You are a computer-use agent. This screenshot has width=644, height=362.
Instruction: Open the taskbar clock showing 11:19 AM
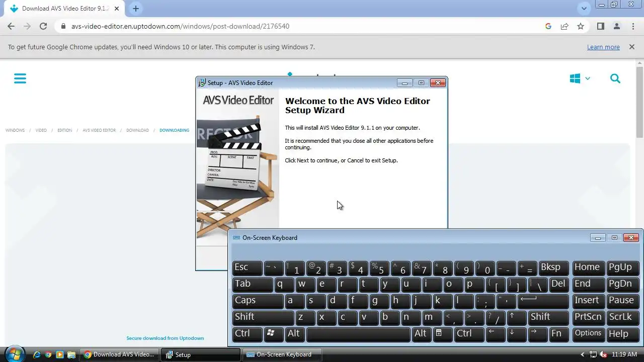click(624, 354)
